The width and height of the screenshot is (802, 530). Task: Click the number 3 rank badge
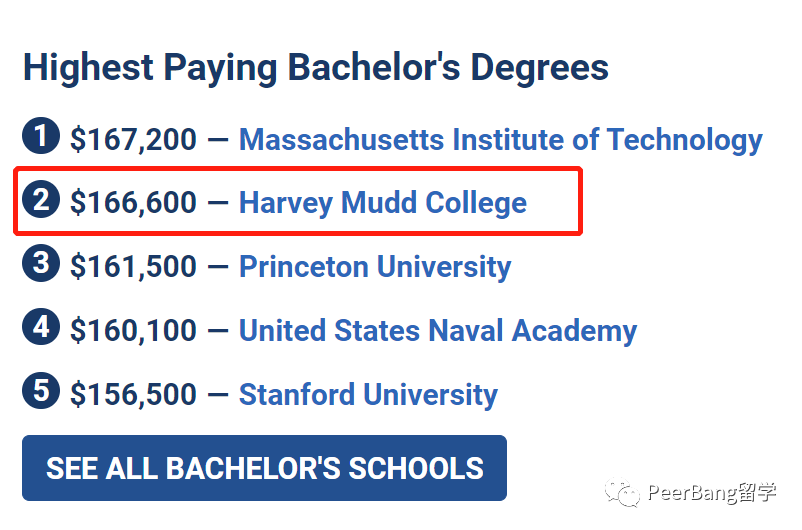tap(41, 263)
